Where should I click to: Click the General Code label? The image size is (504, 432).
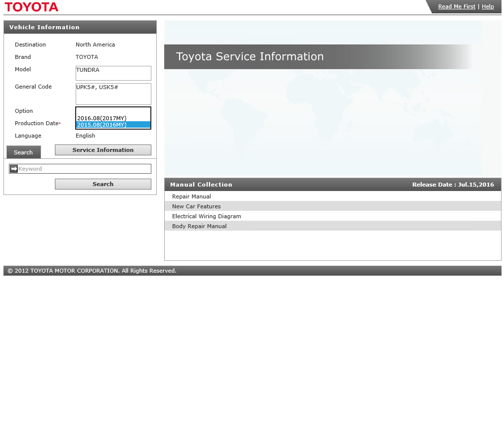[x=33, y=87]
